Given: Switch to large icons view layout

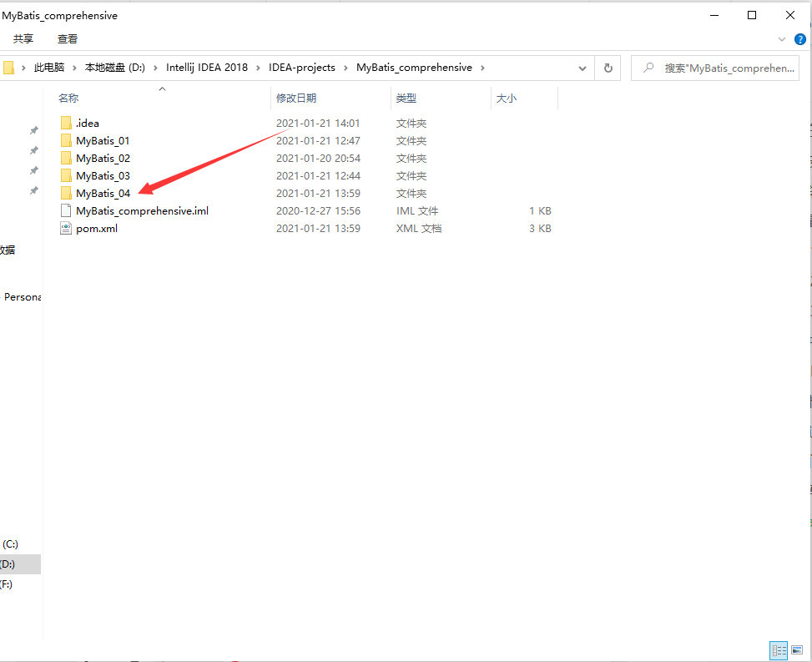Looking at the screenshot, I should tap(797, 650).
